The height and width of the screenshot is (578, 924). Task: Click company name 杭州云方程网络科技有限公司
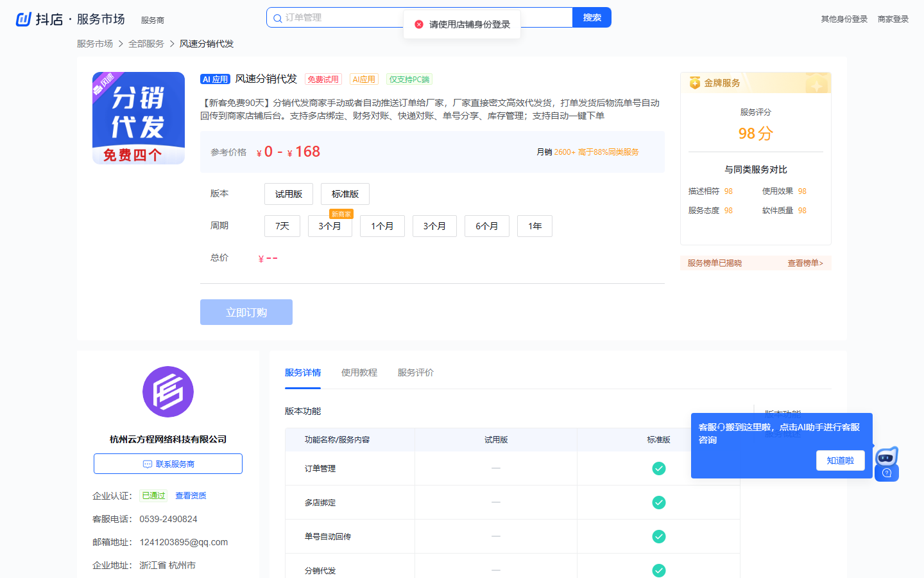[168, 439]
